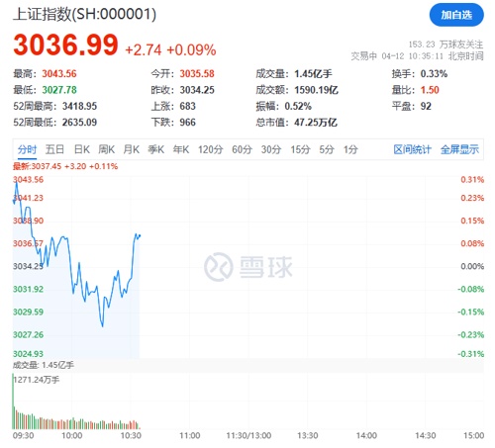Viewport: 495px width, 448px height.
Task: Click the 上证指数(SH:000001) title
Action: (84, 14)
